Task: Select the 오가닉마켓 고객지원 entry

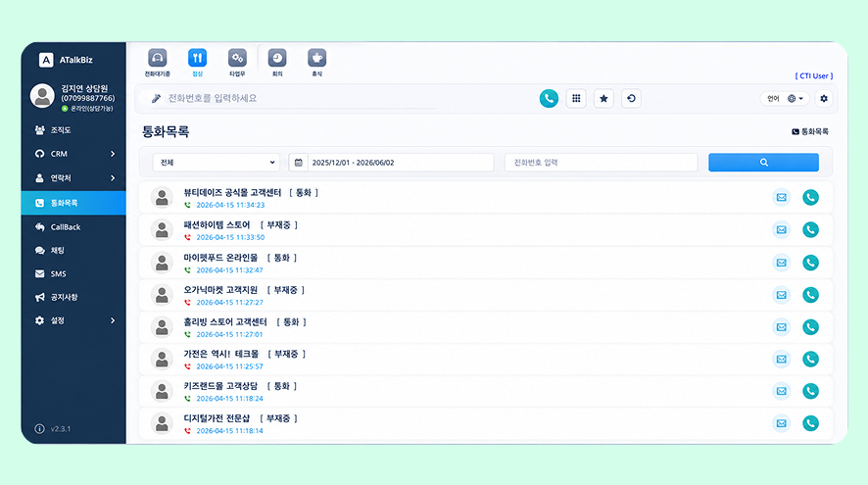Action: [486, 295]
